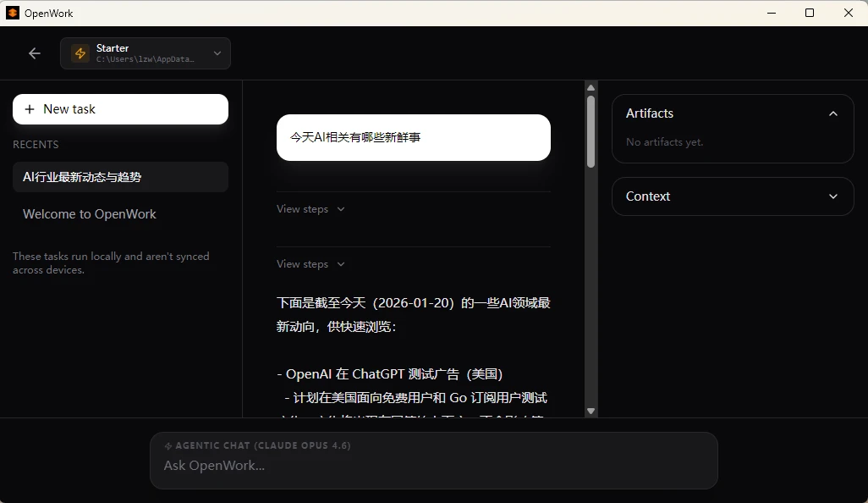
Task: Close the OpenWork window
Action: [849, 13]
